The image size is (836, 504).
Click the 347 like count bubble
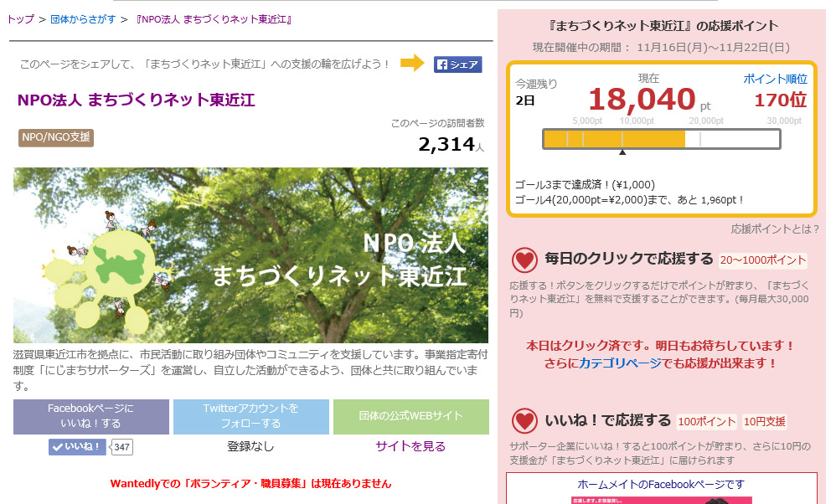pos(122,447)
